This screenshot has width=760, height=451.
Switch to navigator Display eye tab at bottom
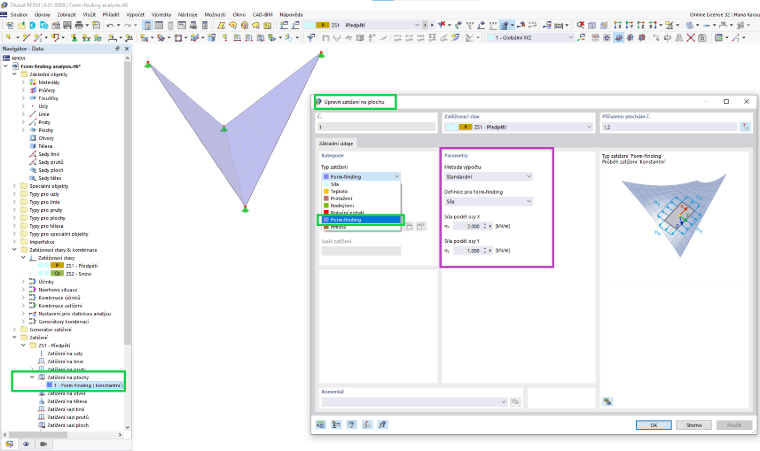[26, 444]
